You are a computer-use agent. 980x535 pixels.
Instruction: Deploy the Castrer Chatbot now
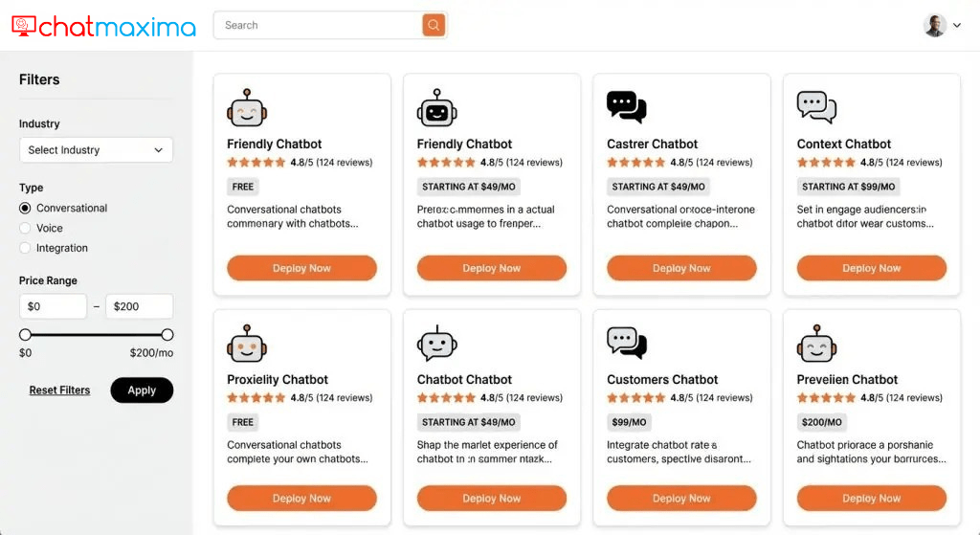(681, 268)
